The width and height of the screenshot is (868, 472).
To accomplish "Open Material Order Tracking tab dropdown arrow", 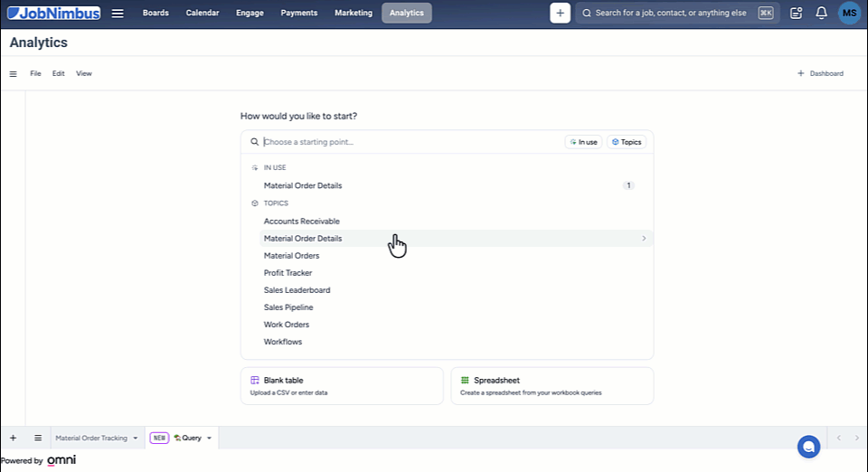I will 135,438.
